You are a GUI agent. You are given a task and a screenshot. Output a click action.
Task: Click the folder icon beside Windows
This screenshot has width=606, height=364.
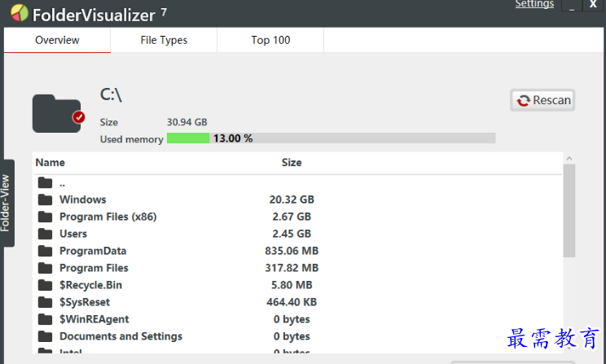point(46,200)
